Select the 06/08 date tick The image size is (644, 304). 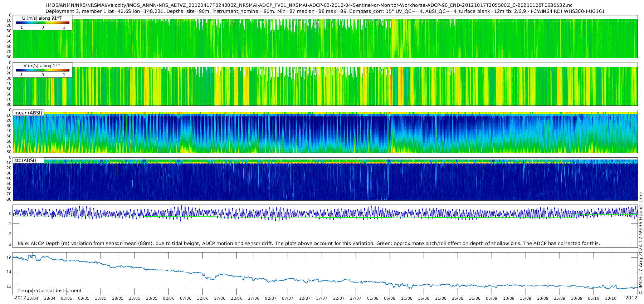[x=390, y=298]
